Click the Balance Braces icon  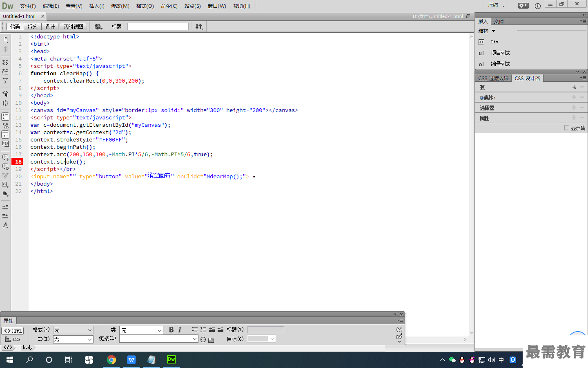(x=6, y=103)
